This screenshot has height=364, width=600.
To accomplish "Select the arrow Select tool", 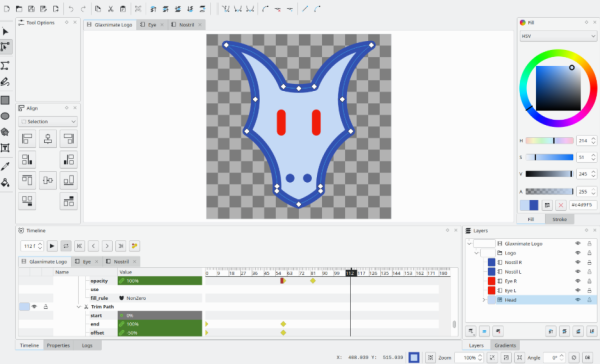I will point(5,31).
